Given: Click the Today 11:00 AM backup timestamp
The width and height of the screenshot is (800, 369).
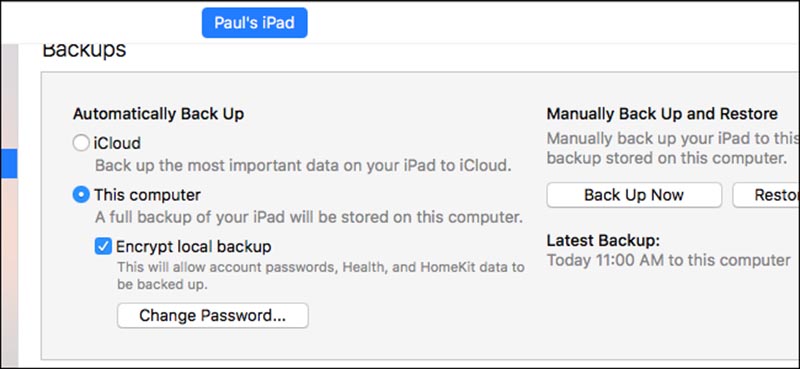Looking at the screenshot, I should [668, 260].
